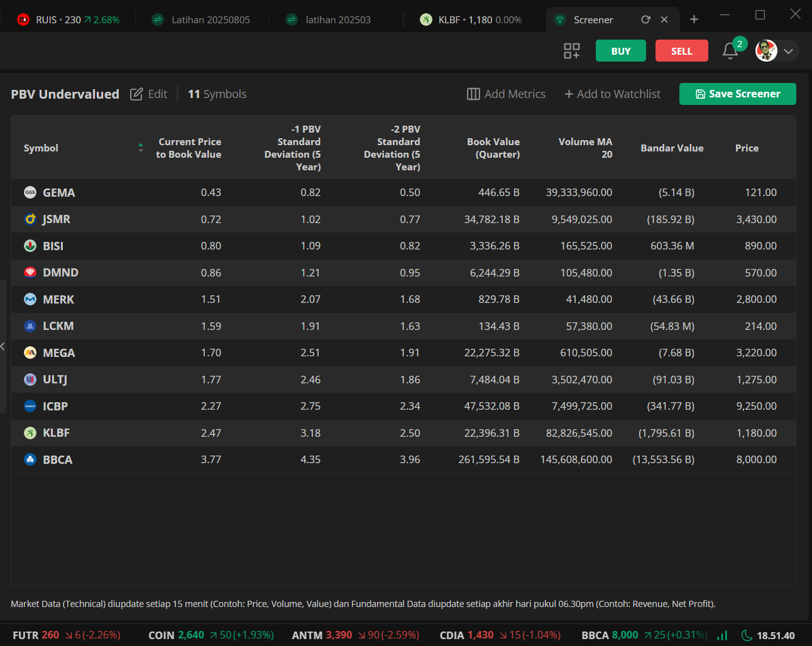
Task: Click the GEMA stock logo
Action: pyautogui.click(x=30, y=192)
